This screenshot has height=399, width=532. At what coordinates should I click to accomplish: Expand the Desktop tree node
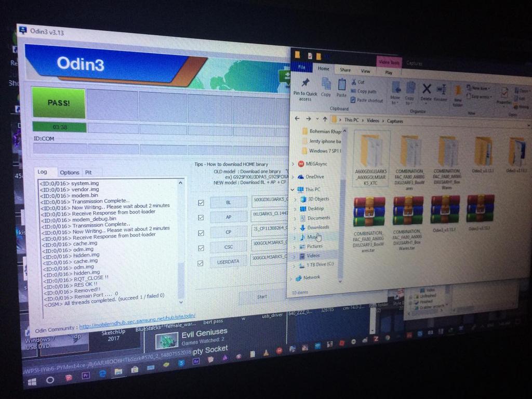click(x=295, y=209)
